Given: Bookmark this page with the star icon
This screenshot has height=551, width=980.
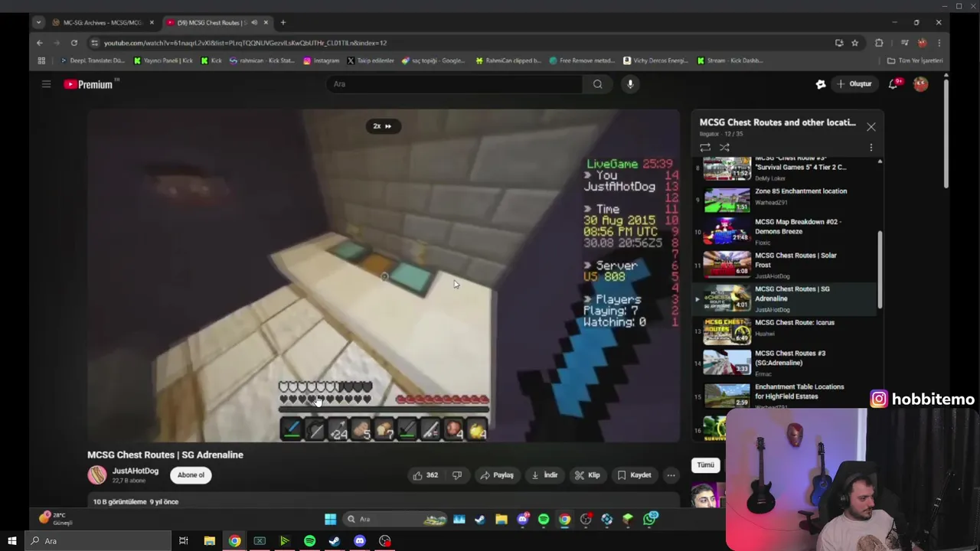Looking at the screenshot, I should (855, 43).
